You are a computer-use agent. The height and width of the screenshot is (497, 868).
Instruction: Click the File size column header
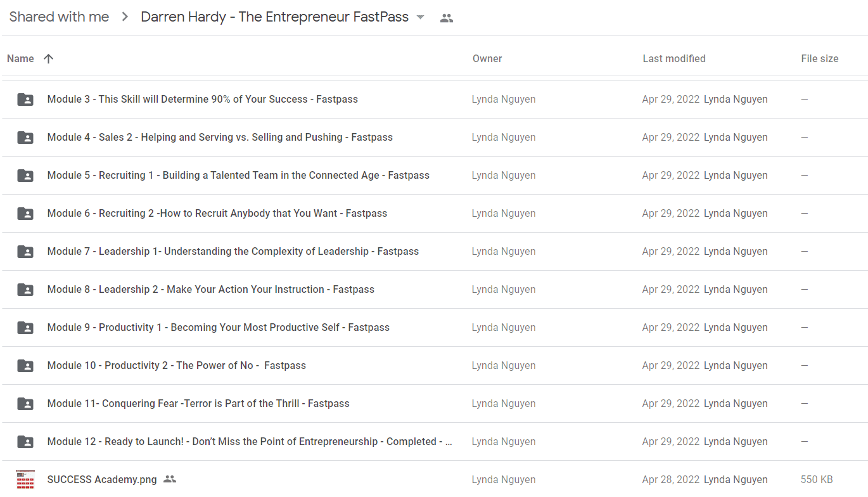click(820, 58)
